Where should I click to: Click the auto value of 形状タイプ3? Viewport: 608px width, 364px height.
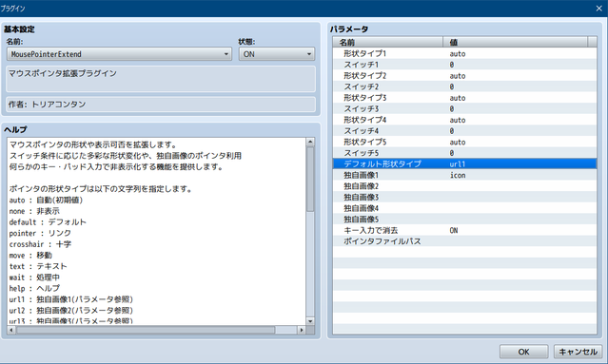point(458,98)
